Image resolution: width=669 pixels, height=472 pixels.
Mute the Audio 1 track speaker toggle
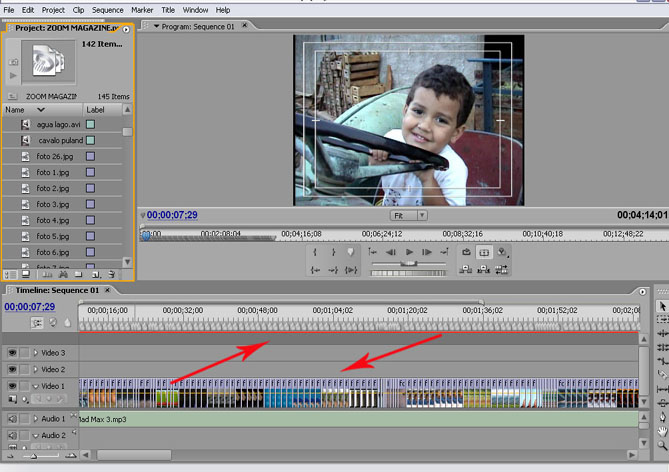click(13, 419)
